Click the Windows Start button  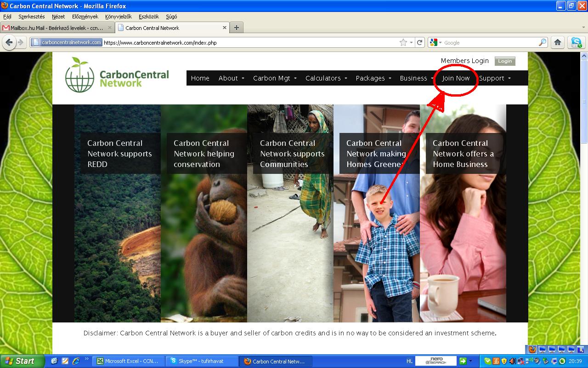[x=22, y=361]
